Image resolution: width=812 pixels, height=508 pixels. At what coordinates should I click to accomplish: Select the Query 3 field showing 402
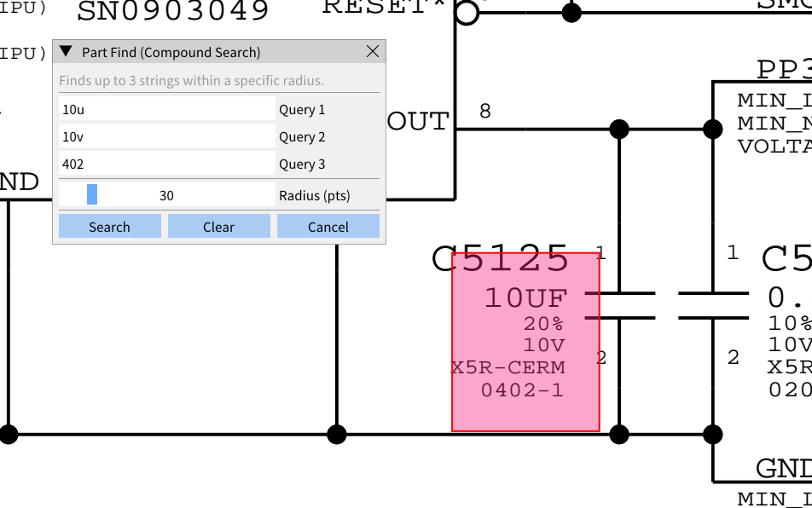(166, 164)
